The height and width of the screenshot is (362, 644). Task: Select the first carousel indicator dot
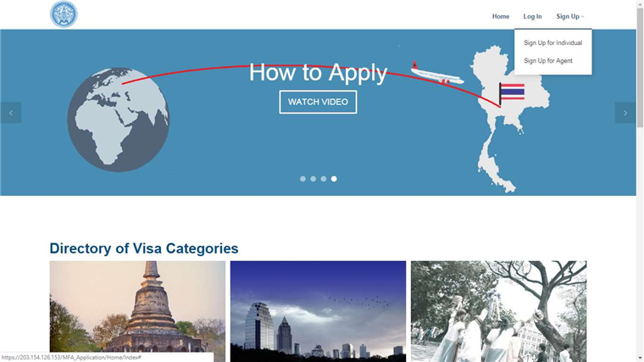(303, 179)
